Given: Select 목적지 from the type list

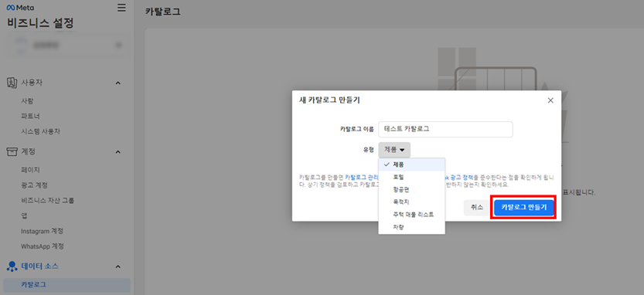Looking at the screenshot, I should tap(411, 202).
